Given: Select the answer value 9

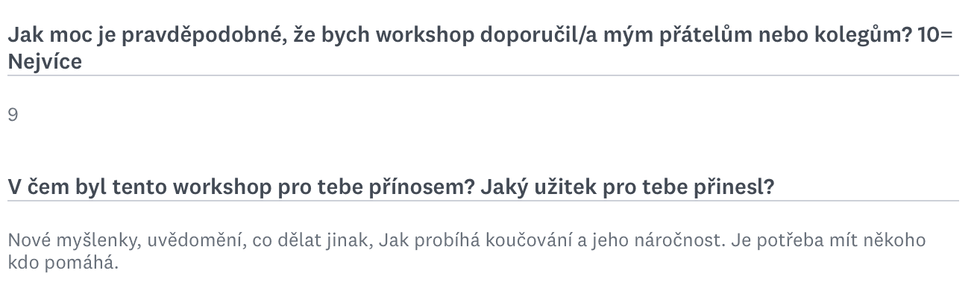Looking at the screenshot, I should (x=13, y=114).
